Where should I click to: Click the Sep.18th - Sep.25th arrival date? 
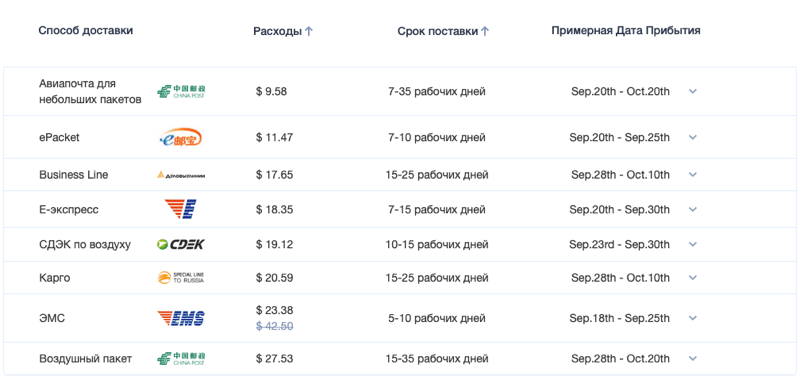coord(619,318)
